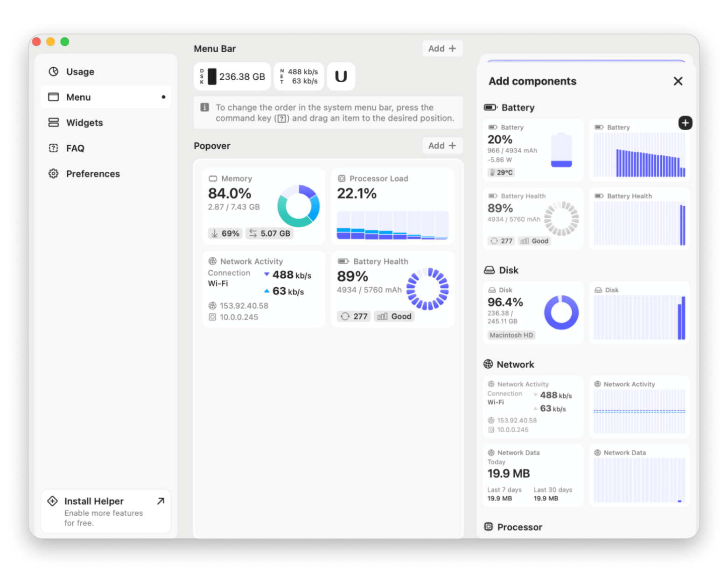Viewport: 728px width, 576px height.
Task: Open Preferences with the gear icon
Action: (54, 174)
